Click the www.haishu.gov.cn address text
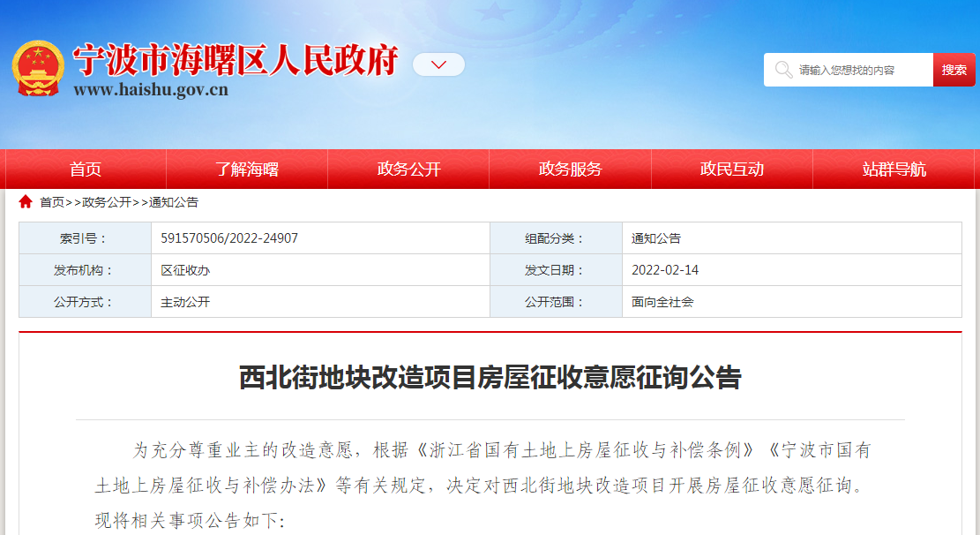Viewport: 980px width, 535px height. [151, 90]
